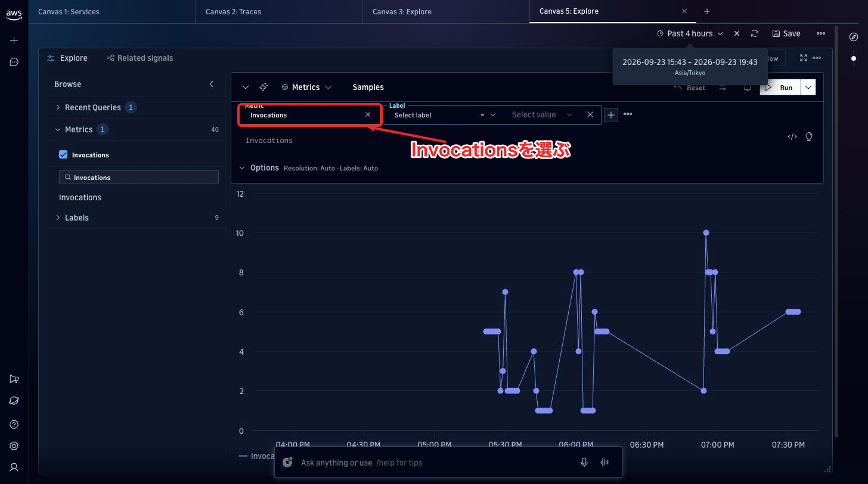
Task: Click the voice waveform icon in the chat bar
Action: [604, 463]
